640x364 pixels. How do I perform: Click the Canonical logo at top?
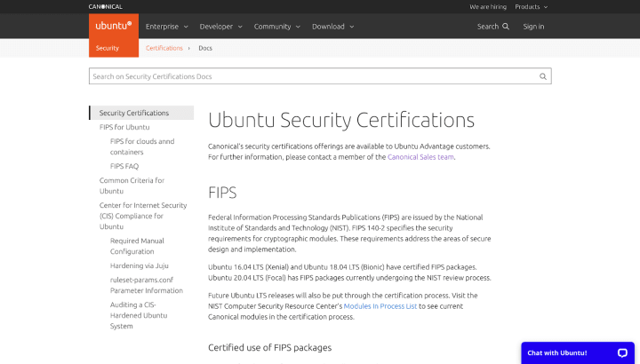pos(105,6)
